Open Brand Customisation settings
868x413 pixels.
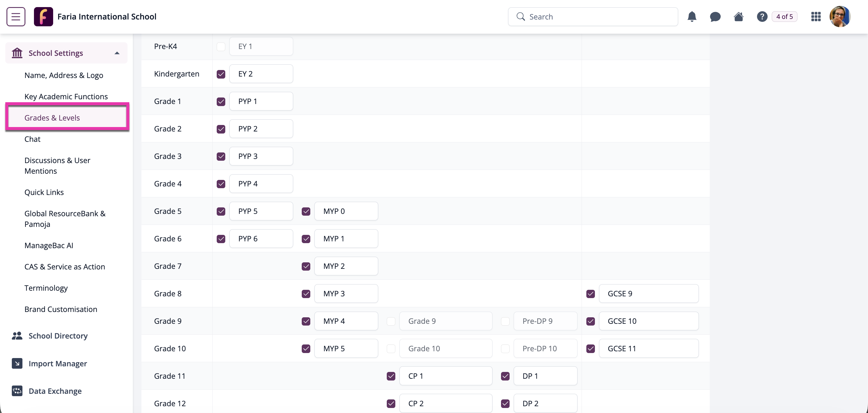[x=61, y=309]
